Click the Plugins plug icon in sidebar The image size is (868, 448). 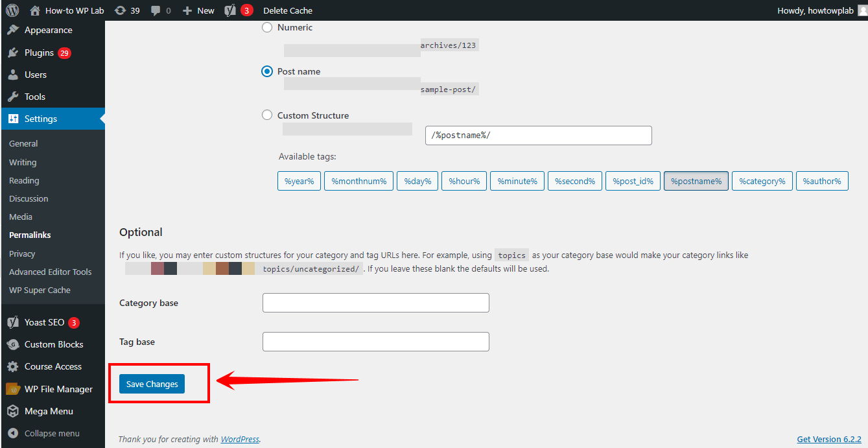point(13,53)
